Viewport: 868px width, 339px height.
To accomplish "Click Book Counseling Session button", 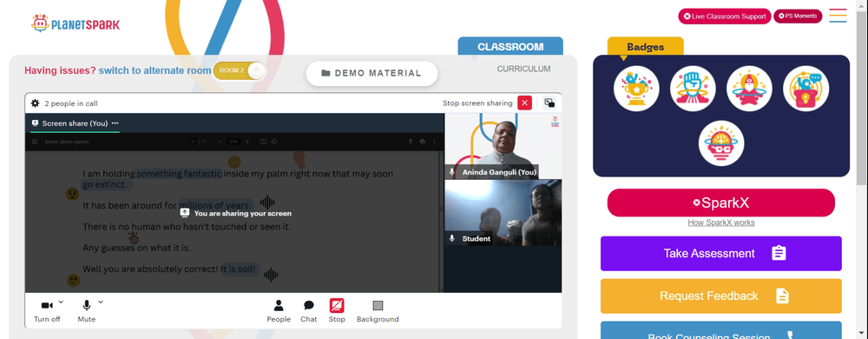I will tap(720, 330).
